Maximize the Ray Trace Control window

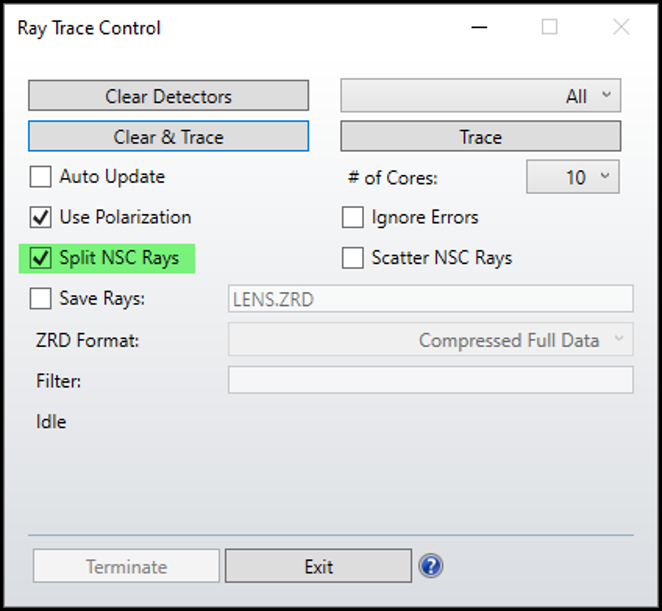tap(549, 27)
